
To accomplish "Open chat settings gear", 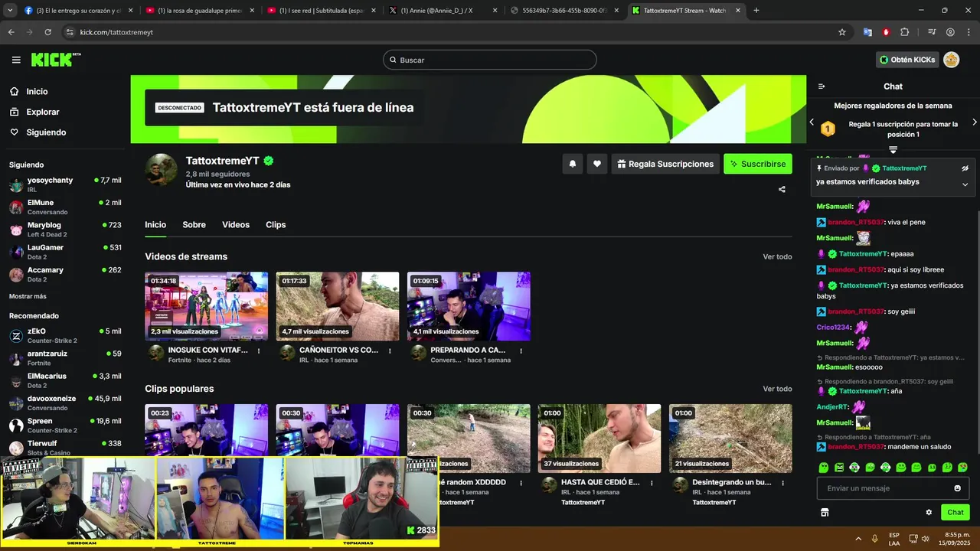I will pos(929,512).
